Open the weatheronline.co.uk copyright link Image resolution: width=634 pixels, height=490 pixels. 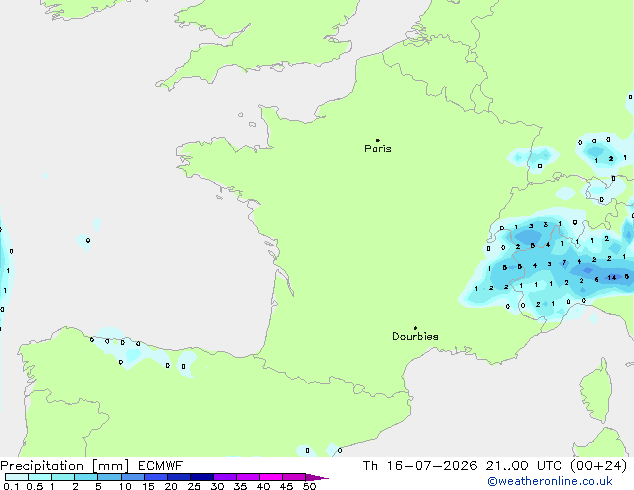pyautogui.click(x=550, y=481)
